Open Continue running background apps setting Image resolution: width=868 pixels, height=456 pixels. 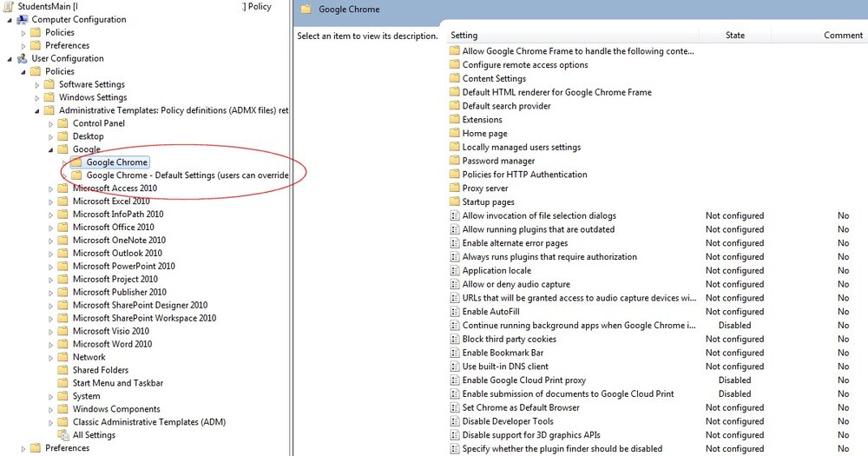tap(579, 325)
